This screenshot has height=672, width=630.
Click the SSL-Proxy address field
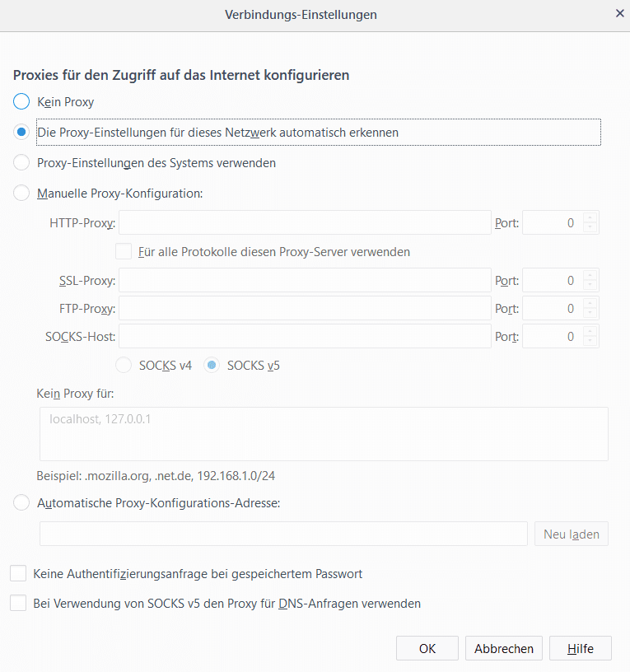[x=305, y=280]
